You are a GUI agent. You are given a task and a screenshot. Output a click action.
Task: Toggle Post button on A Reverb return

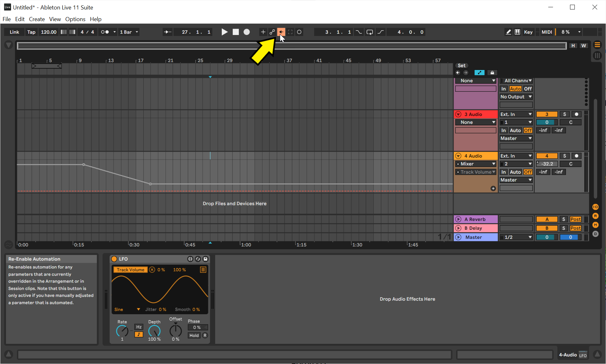(575, 219)
